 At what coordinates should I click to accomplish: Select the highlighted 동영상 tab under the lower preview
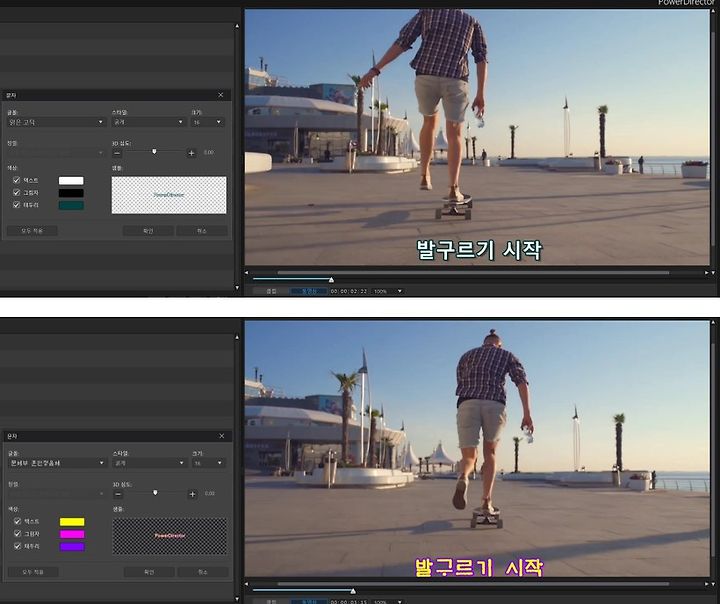[309, 602]
